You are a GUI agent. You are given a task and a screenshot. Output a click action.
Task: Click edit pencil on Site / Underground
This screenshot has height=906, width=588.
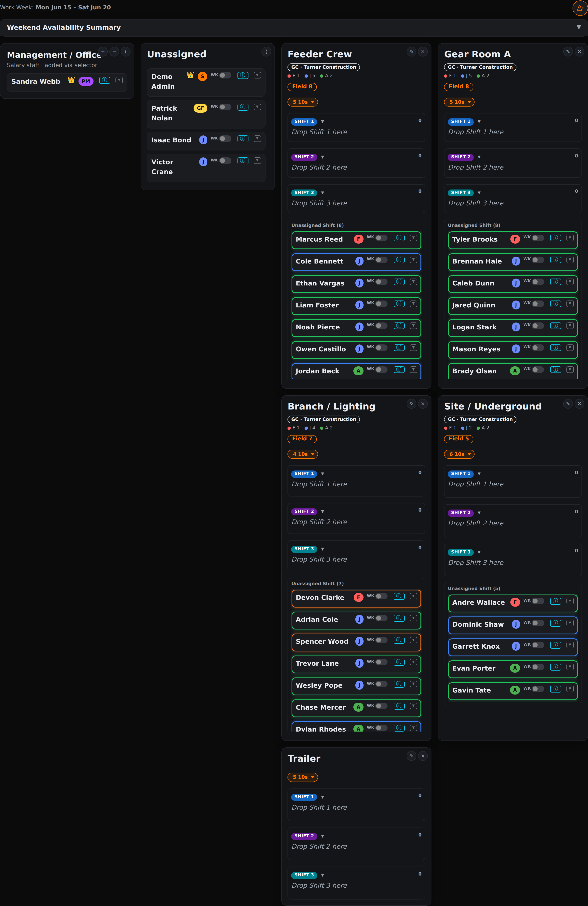click(x=568, y=404)
